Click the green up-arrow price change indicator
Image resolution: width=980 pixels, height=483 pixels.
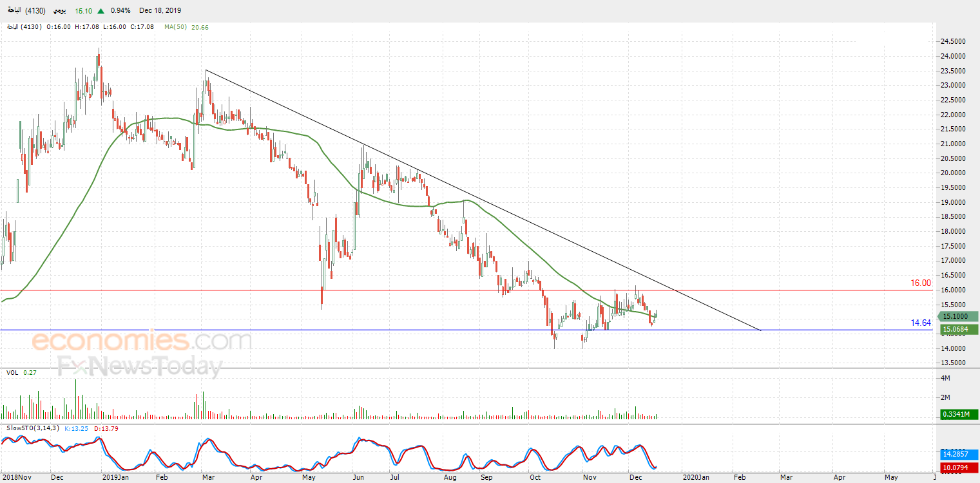coord(101,11)
